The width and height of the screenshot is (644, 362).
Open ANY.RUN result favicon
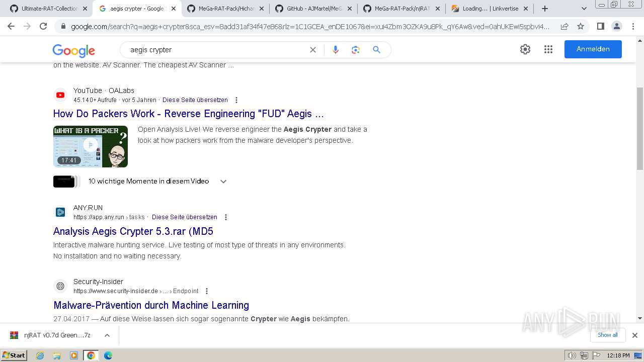[60, 212]
